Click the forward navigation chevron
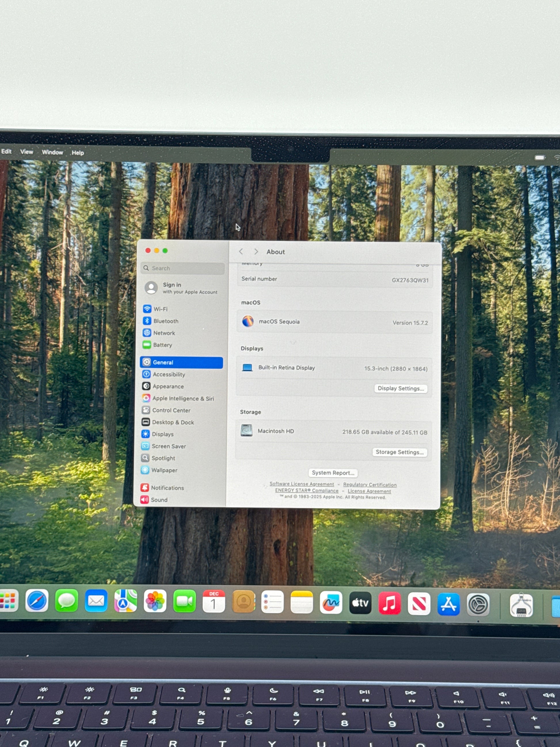Viewport: 560px width, 747px height. [x=256, y=252]
